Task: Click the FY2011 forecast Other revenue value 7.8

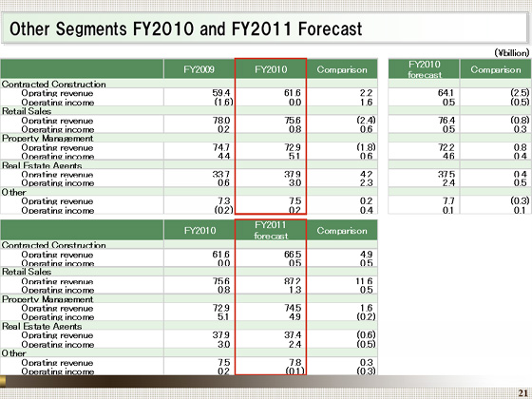Action: point(295,362)
